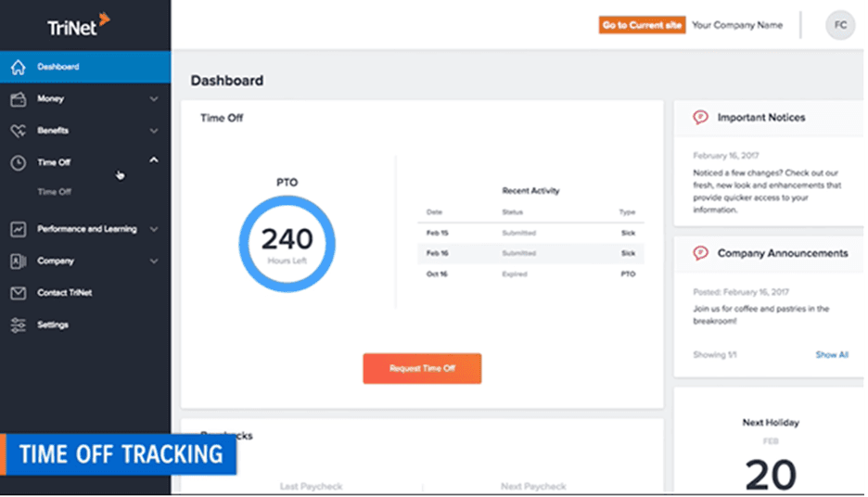The width and height of the screenshot is (868, 497).
Task: Click the Performance and Learning chart icon
Action: point(18,229)
